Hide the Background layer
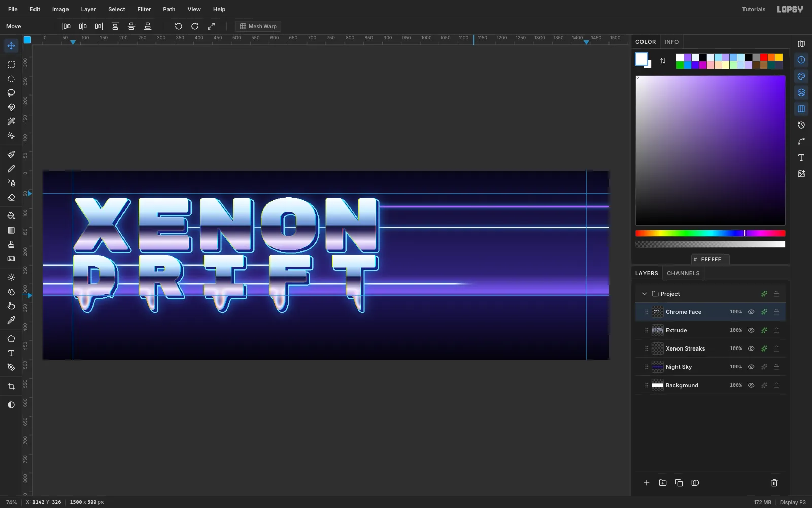This screenshot has height=508, width=812. coord(751,385)
